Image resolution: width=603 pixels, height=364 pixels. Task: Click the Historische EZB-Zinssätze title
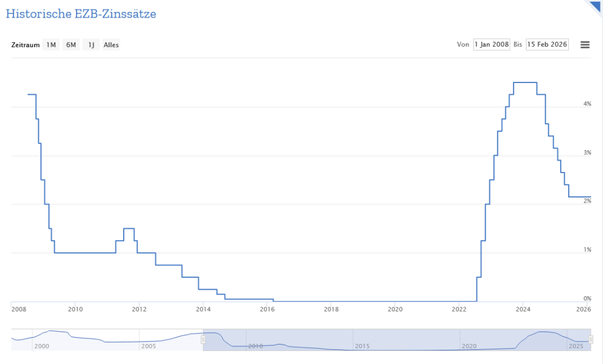click(81, 14)
